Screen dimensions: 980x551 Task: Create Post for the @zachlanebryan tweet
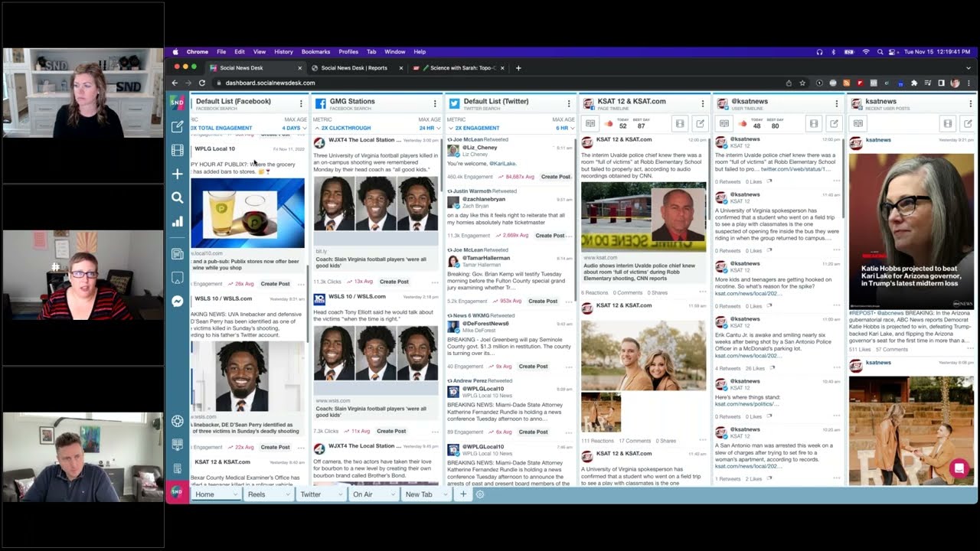point(550,236)
